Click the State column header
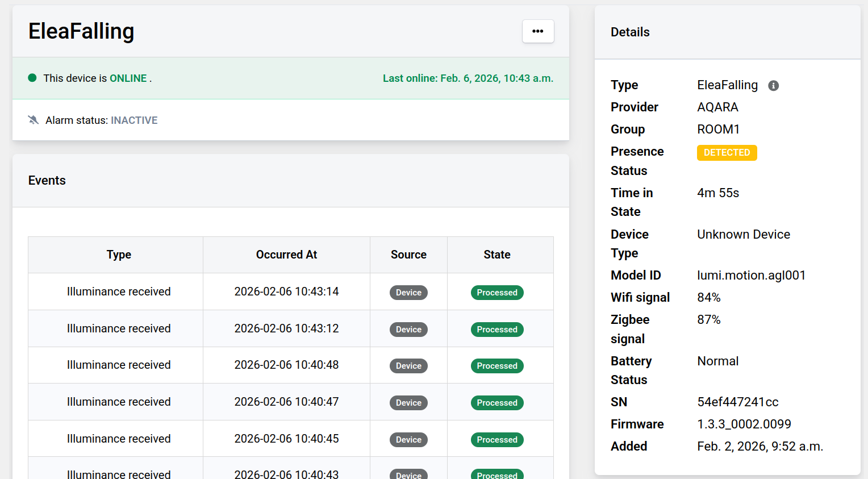868x479 pixels. [x=497, y=255]
